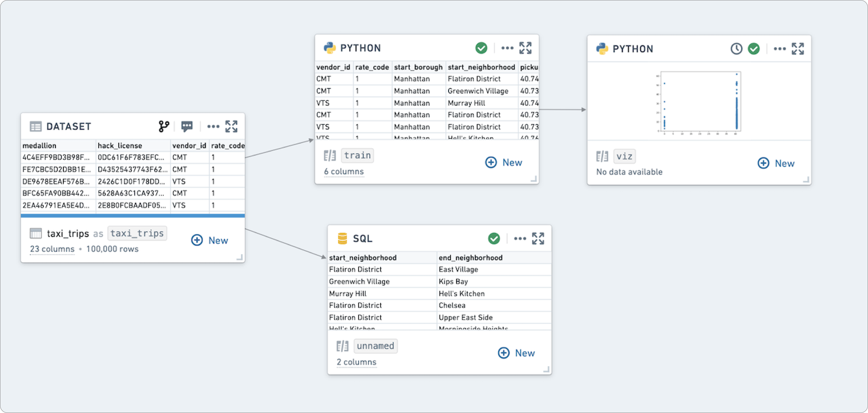This screenshot has width=868, height=413.
Task: Open the more options menu on the train node
Action: (x=507, y=48)
